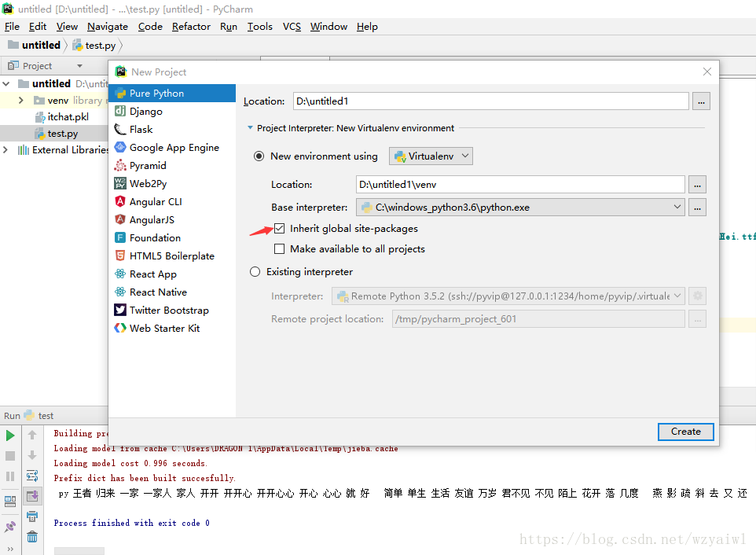Toggle soft-wrap in Run console
Screen dimensions: 756x555
click(x=32, y=476)
